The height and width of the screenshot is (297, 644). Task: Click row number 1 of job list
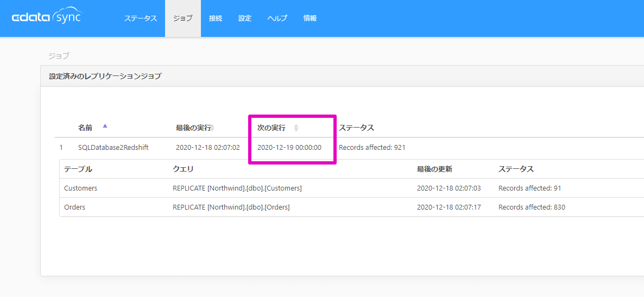(x=61, y=148)
